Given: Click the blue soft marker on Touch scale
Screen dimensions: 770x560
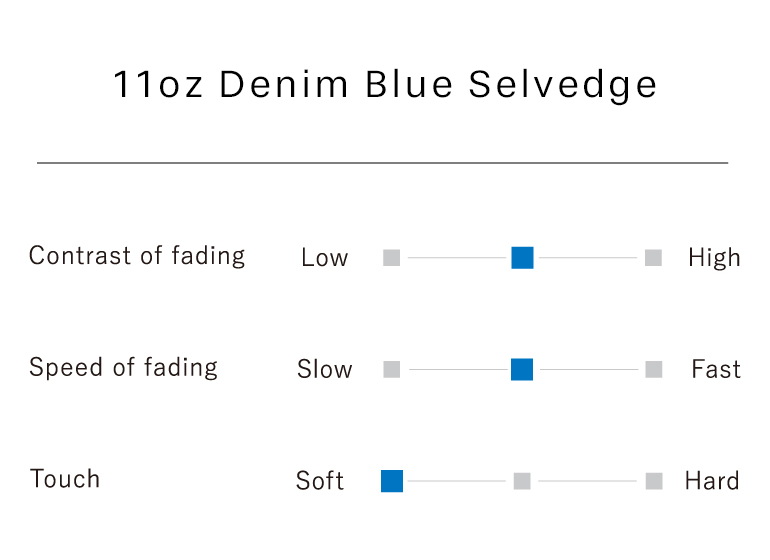Looking at the screenshot, I should [392, 481].
